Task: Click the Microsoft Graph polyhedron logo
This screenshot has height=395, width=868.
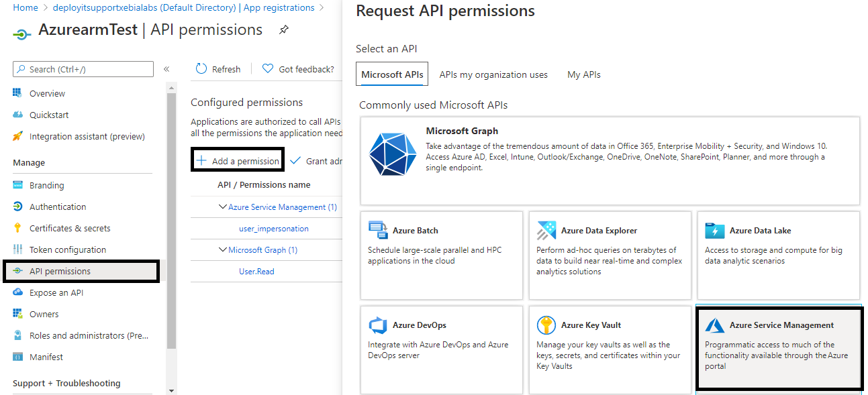Action: click(x=393, y=154)
